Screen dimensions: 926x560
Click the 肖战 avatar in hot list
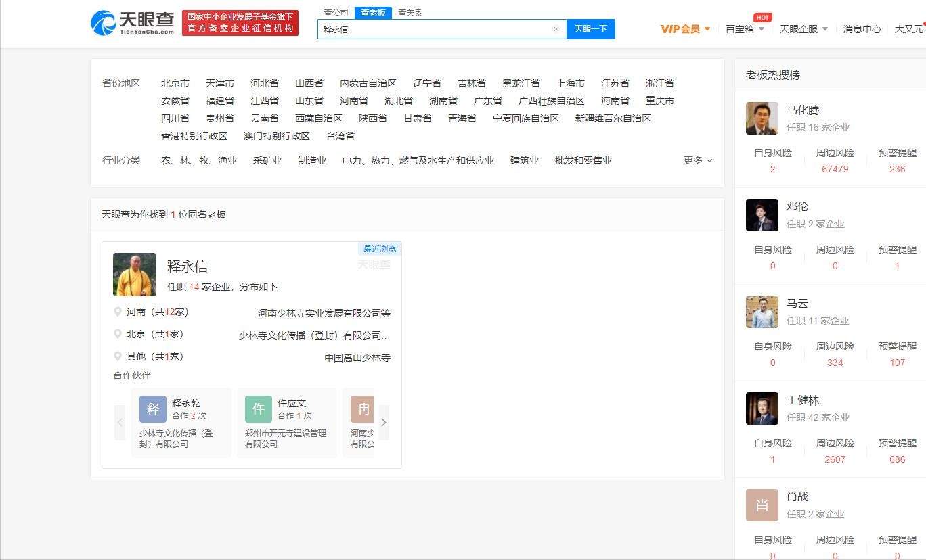point(762,505)
